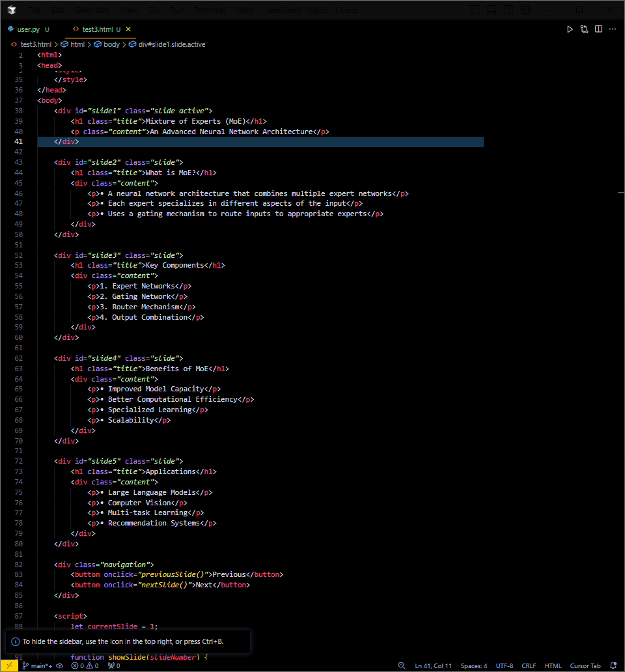Image resolution: width=625 pixels, height=672 pixels.
Task: Open the File menu
Action: pos(35,10)
